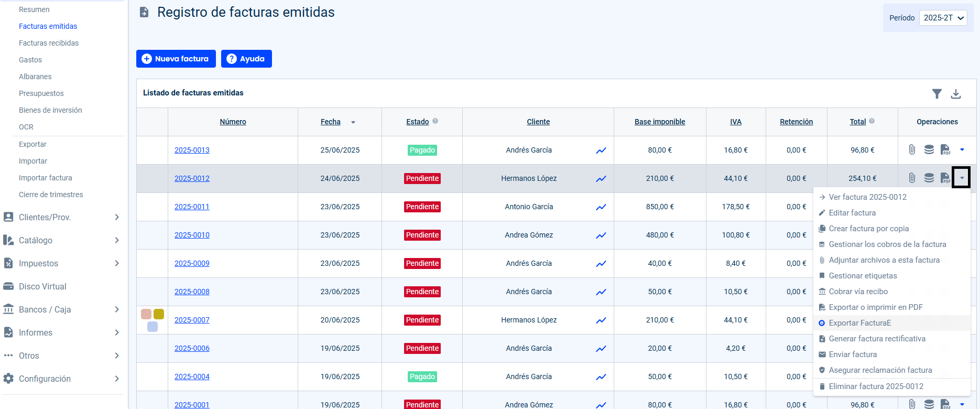The image size is (980, 409).
Task: Open the Período 2025-2T dropdown
Action: pyautogui.click(x=943, y=18)
